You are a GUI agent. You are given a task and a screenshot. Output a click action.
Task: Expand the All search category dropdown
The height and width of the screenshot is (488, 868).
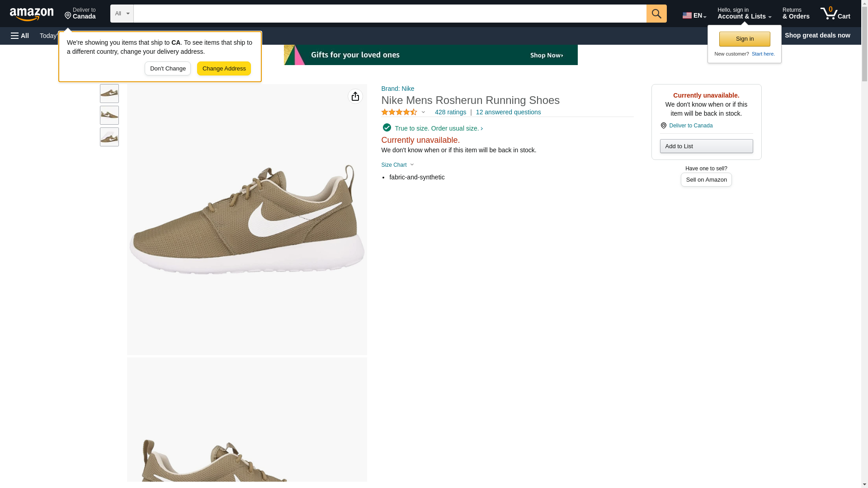[x=122, y=14]
